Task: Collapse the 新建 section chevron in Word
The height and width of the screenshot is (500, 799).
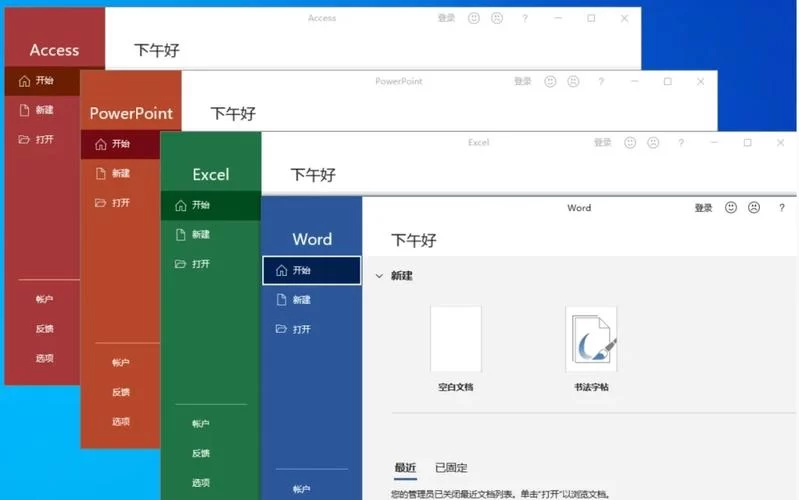Action: tap(379, 276)
